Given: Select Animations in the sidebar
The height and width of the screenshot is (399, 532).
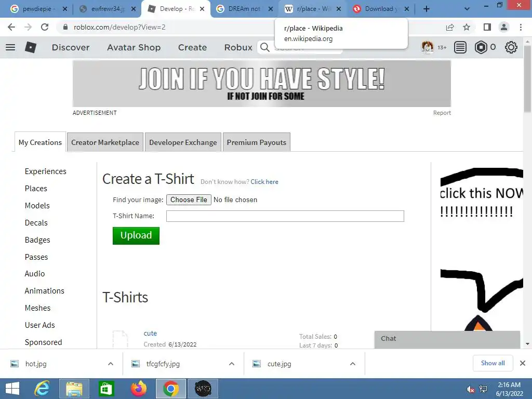Looking at the screenshot, I should click(45, 291).
